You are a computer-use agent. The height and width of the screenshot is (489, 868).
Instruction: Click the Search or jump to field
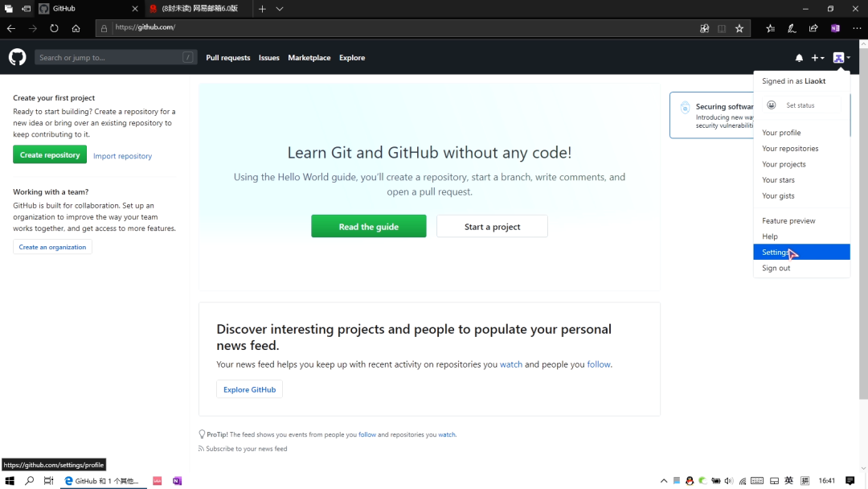tap(116, 57)
